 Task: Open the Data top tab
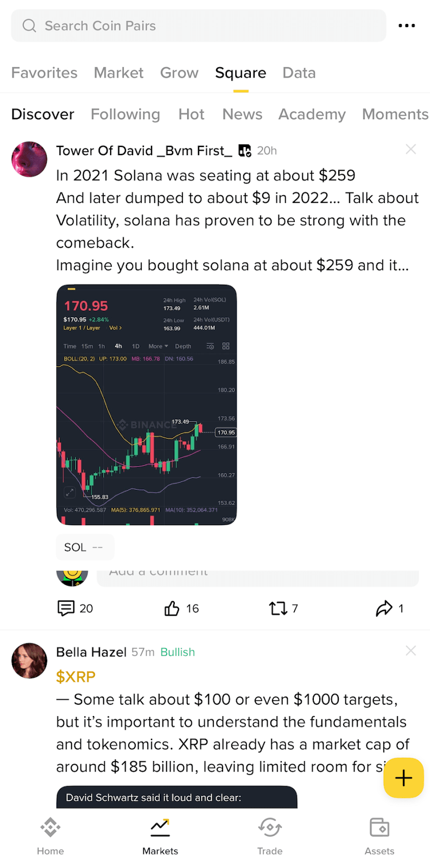point(299,73)
